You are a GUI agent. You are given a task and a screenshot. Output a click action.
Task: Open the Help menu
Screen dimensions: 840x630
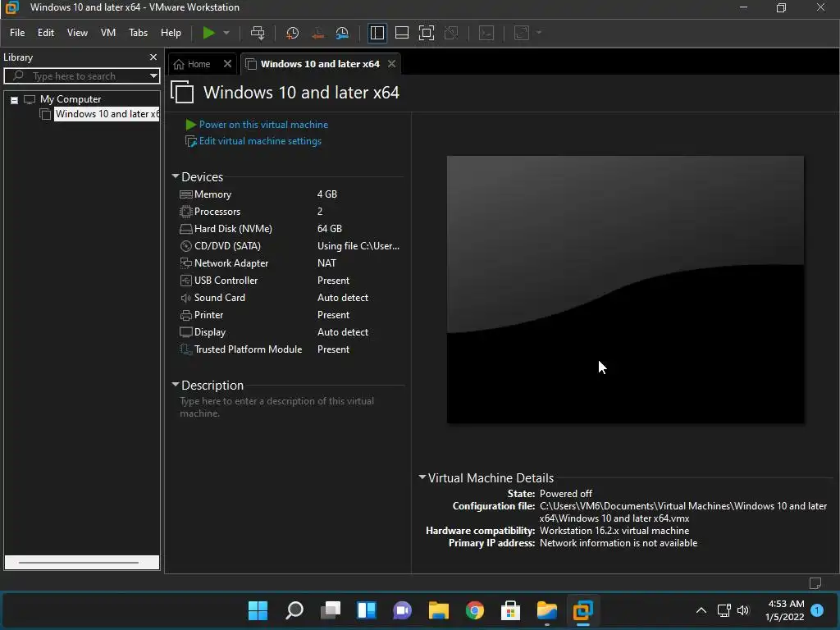click(x=171, y=33)
